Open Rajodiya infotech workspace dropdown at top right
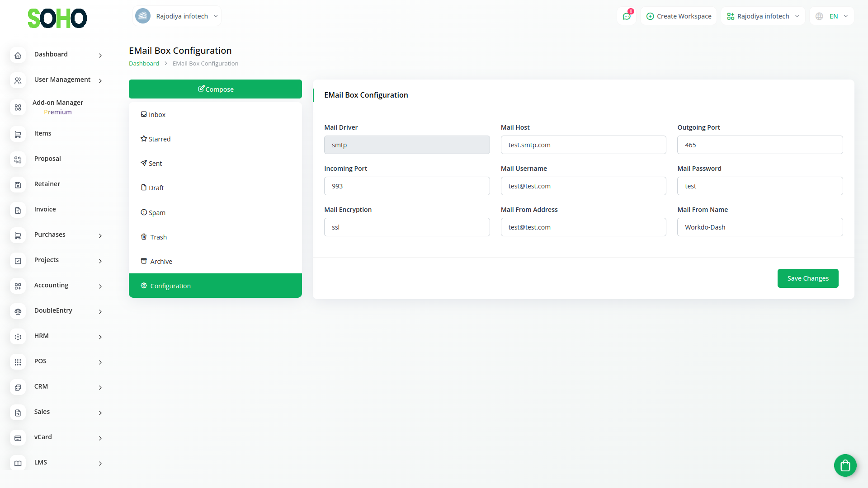868x488 pixels. click(x=763, y=16)
